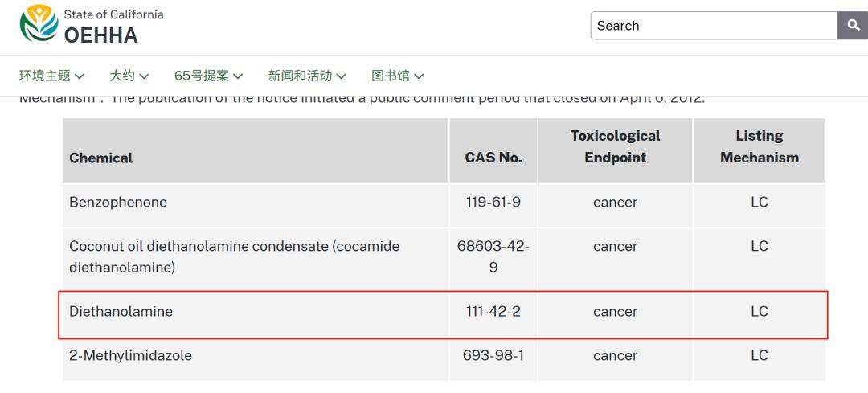Image resolution: width=868 pixels, height=393 pixels.
Task: Click CAS number 119-61-9
Action: coord(493,202)
